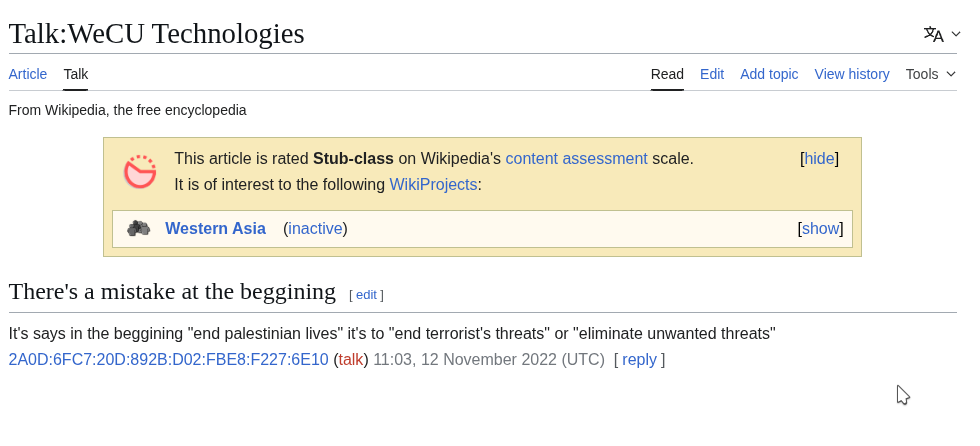This screenshot has height=446, width=980.
Task: Open the Western Asia project link
Action: pyautogui.click(x=215, y=229)
